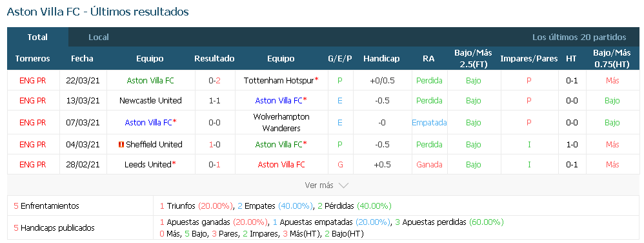This screenshot has width=644, height=243.
Task: Click the 0-2 result on 22/03/21
Action: pos(214,81)
